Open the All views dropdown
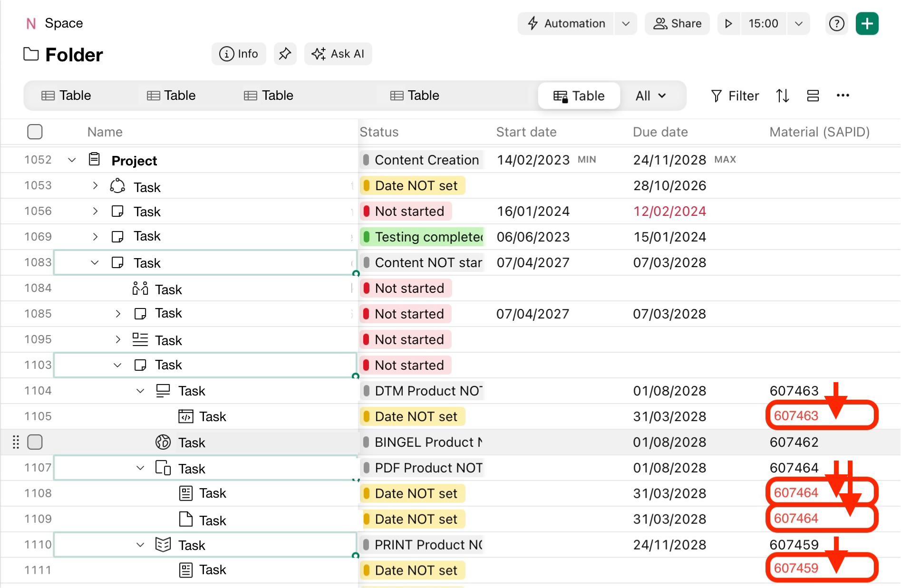Screen dimensions: 901x588 coord(650,96)
